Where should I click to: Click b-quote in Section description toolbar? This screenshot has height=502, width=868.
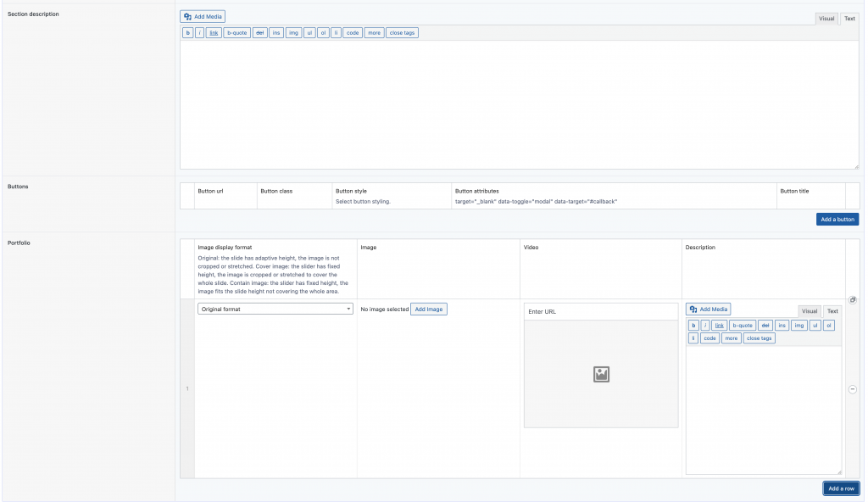237,33
